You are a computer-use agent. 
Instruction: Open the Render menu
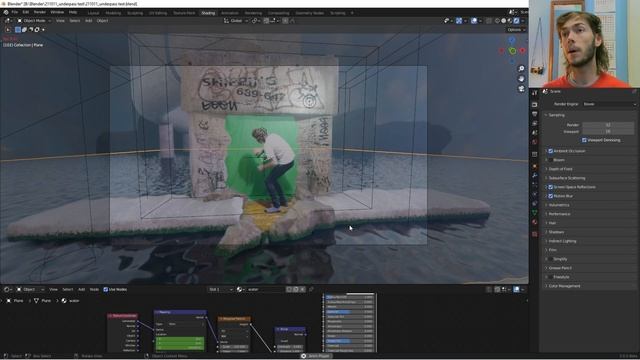(x=40, y=13)
